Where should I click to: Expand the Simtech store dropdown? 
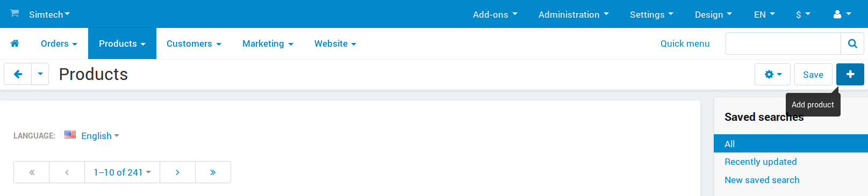click(49, 14)
